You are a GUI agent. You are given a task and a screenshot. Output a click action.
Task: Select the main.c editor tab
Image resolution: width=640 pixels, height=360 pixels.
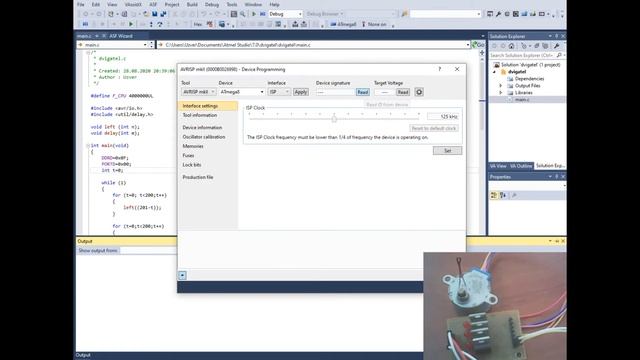tap(84, 36)
